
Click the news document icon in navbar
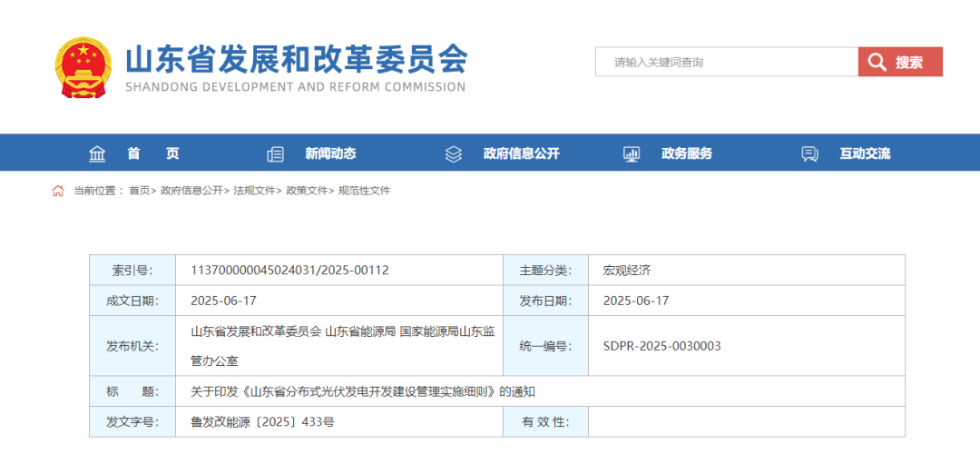[x=275, y=153]
